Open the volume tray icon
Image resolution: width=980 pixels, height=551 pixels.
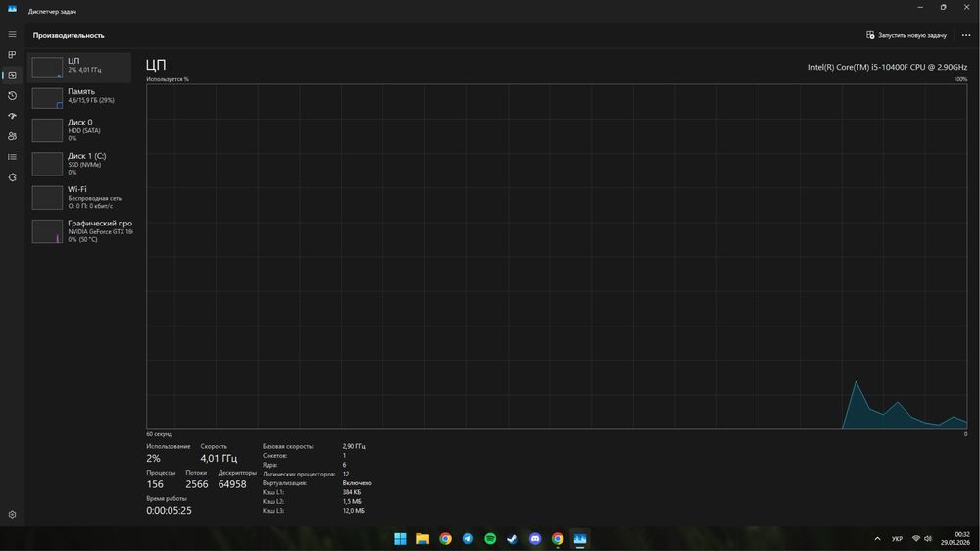coord(928,539)
